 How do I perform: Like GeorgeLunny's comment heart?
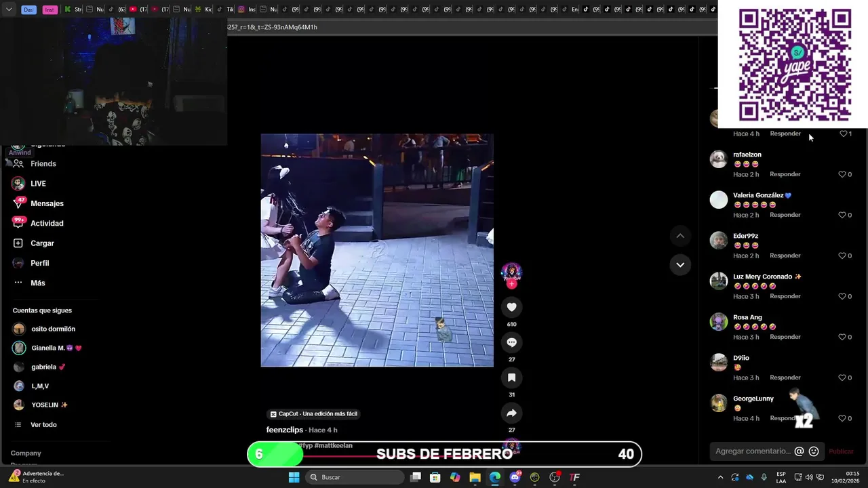[x=842, y=418]
